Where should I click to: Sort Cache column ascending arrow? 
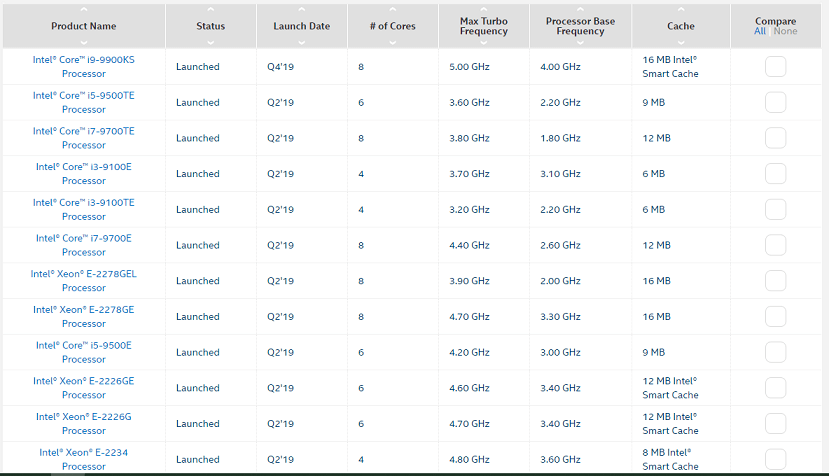680,10
